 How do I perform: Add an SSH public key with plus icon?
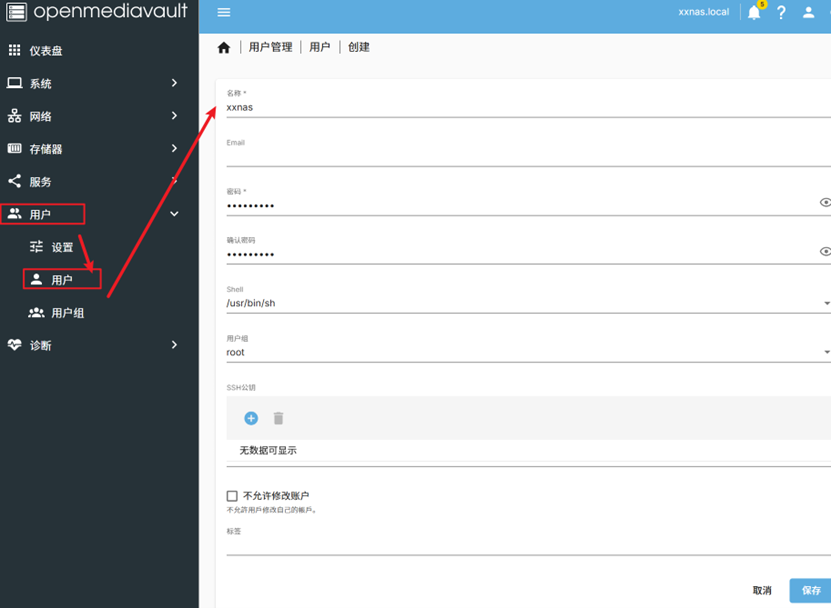pos(251,418)
